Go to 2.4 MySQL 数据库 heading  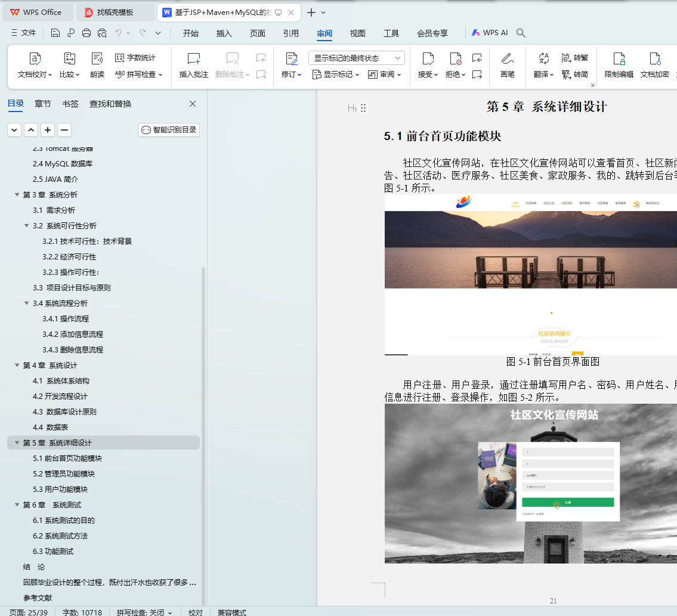tap(63, 163)
